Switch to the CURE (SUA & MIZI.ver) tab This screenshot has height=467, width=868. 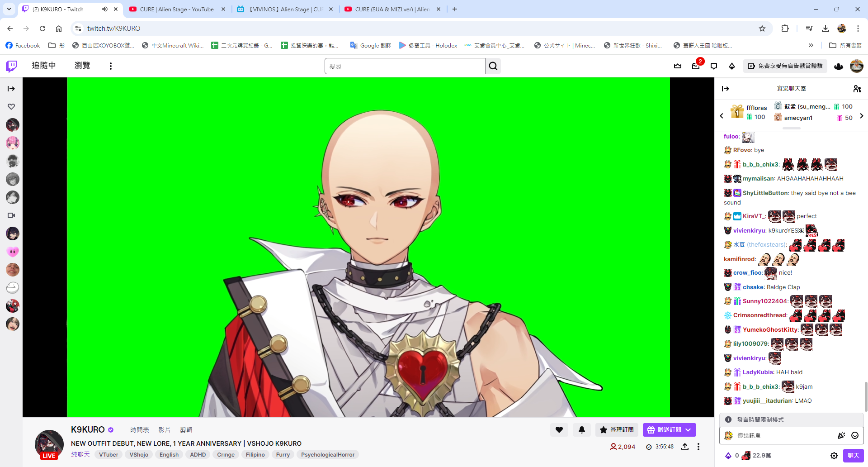click(x=392, y=9)
